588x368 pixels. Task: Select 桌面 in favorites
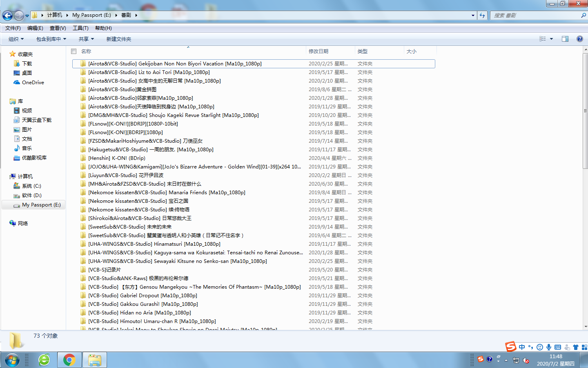[x=23, y=73]
